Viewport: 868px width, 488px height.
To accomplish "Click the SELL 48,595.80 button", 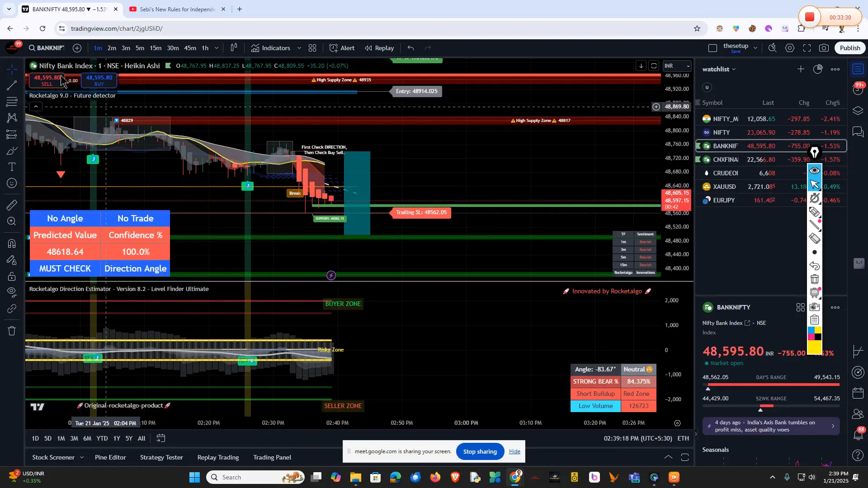I will (x=47, y=80).
